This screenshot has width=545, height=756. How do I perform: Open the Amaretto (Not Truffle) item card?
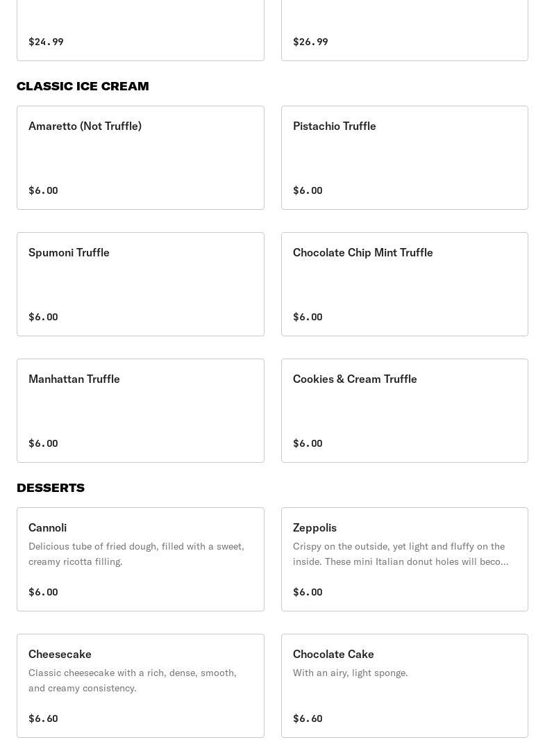click(140, 158)
